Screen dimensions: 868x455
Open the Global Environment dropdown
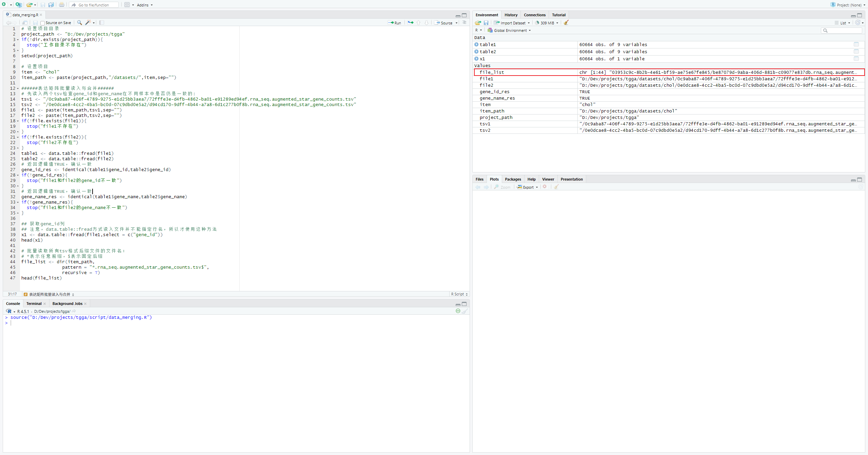pyautogui.click(x=510, y=30)
